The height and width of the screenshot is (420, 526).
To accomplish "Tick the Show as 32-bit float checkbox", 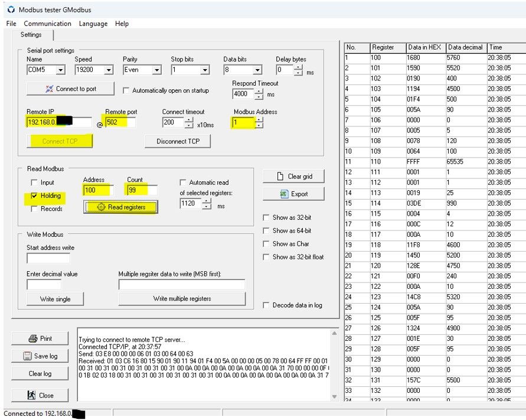I will click(267, 257).
